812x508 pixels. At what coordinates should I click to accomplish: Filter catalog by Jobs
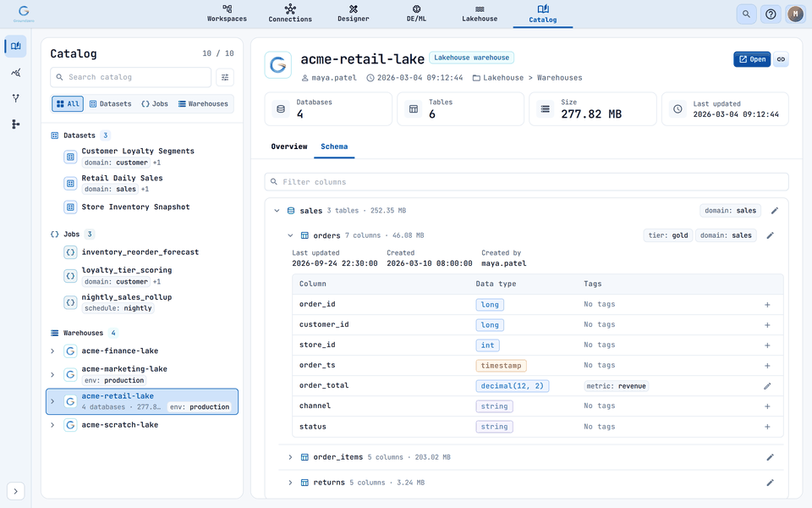point(154,103)
